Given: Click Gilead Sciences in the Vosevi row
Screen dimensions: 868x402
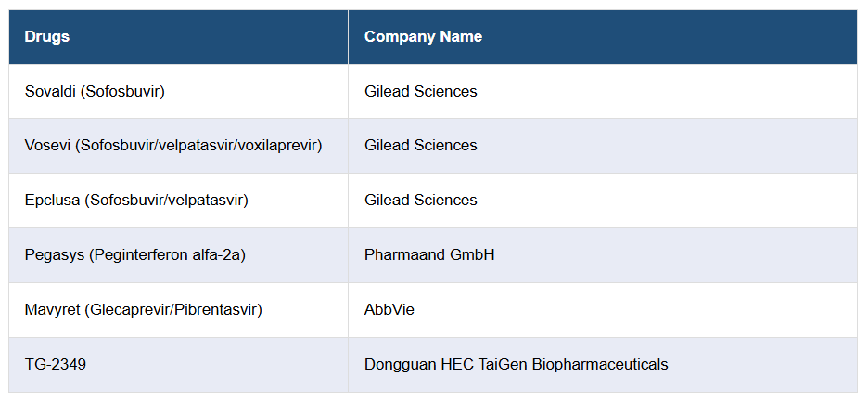Looking at the screenshot, I should click(x=420, y=146).
